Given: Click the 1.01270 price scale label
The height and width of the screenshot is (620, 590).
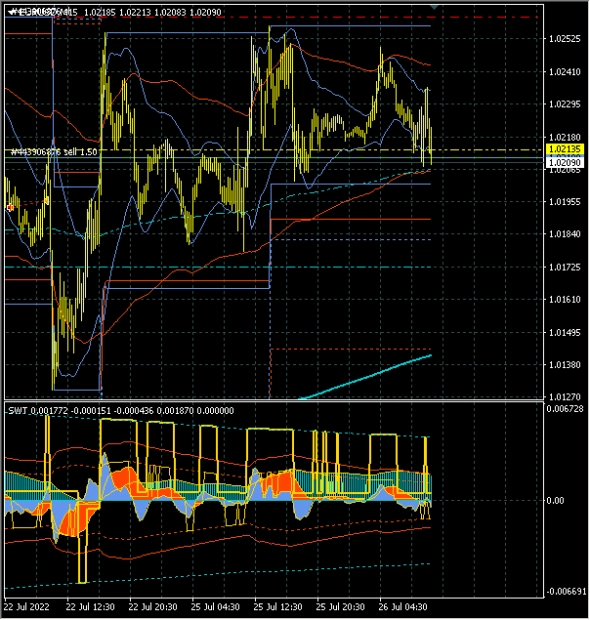Looking at the screenshot, I should (x=565, y=397).
